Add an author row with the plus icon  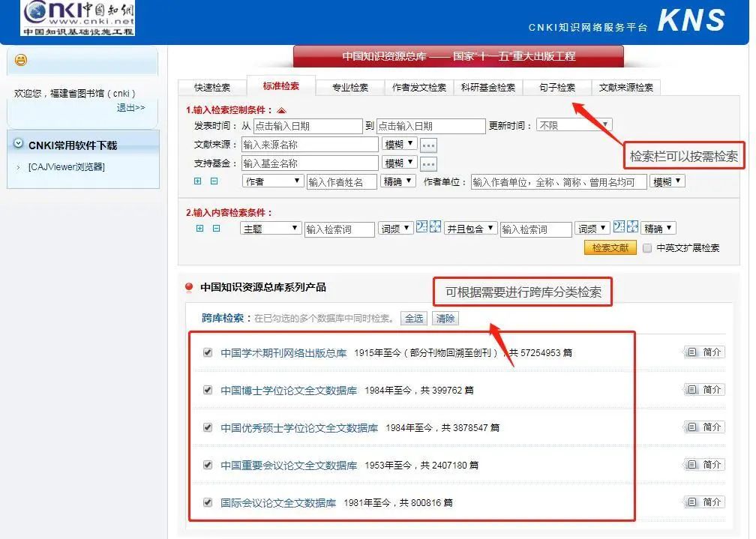point(198,181)
